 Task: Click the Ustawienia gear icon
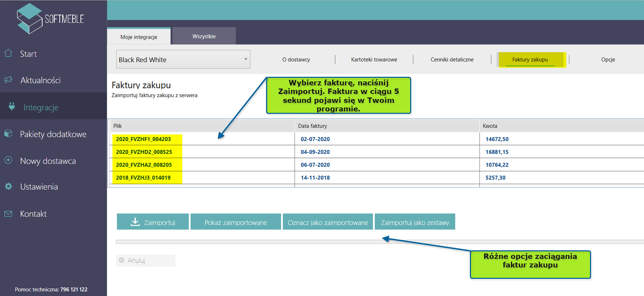point(8,186)
